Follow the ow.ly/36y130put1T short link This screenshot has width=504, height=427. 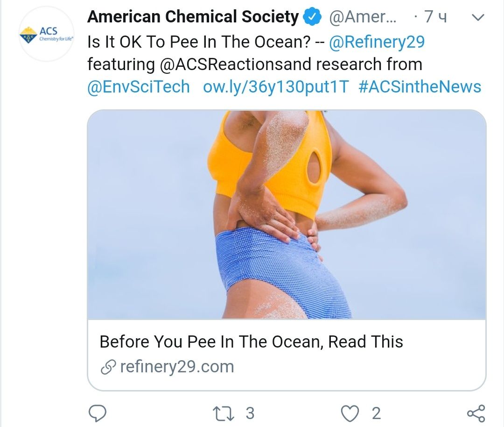click(x=275, y=87)
